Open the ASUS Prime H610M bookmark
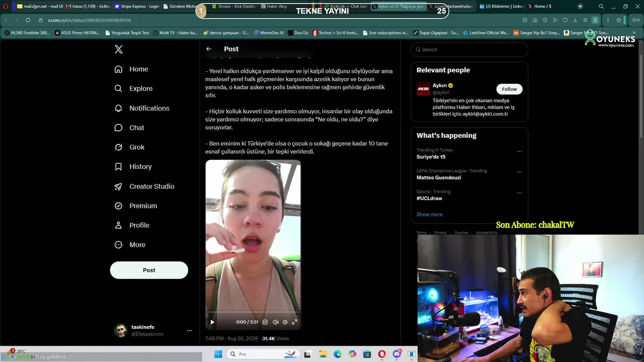Viewport: 644px width, 362px height. pyautogui.click(x=77, y=33)
